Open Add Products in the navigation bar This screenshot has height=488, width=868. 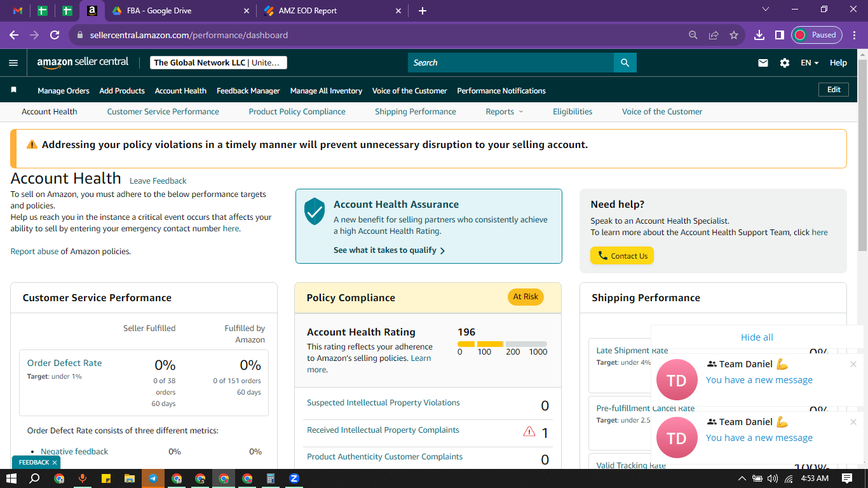click(x=122, y=91)
